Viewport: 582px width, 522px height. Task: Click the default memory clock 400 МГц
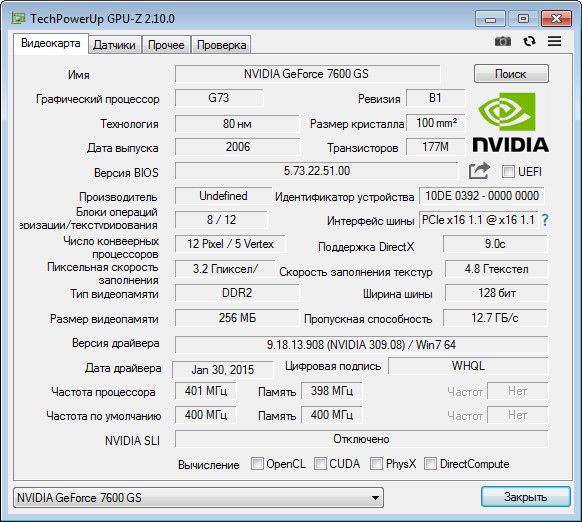(331, 415)
